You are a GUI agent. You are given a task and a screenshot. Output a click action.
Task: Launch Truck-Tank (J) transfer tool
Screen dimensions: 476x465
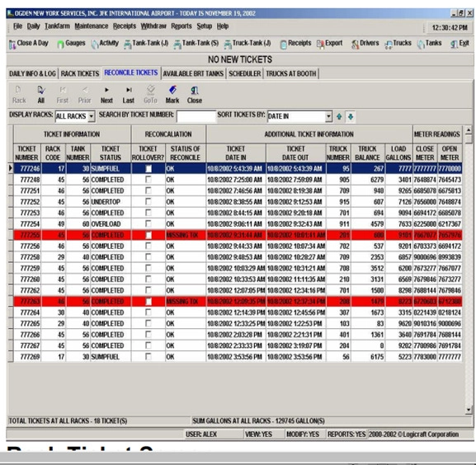point(247,44)
